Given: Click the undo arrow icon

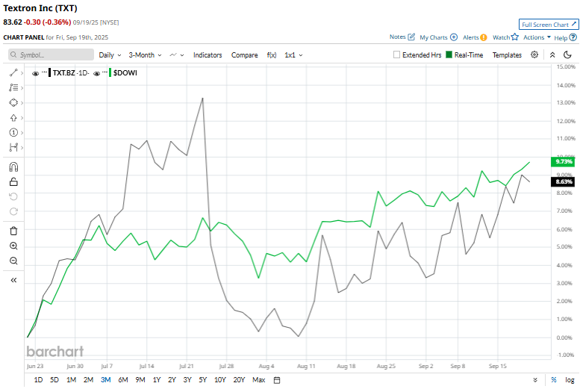Looking at the screenshot, I should [13, 196].
